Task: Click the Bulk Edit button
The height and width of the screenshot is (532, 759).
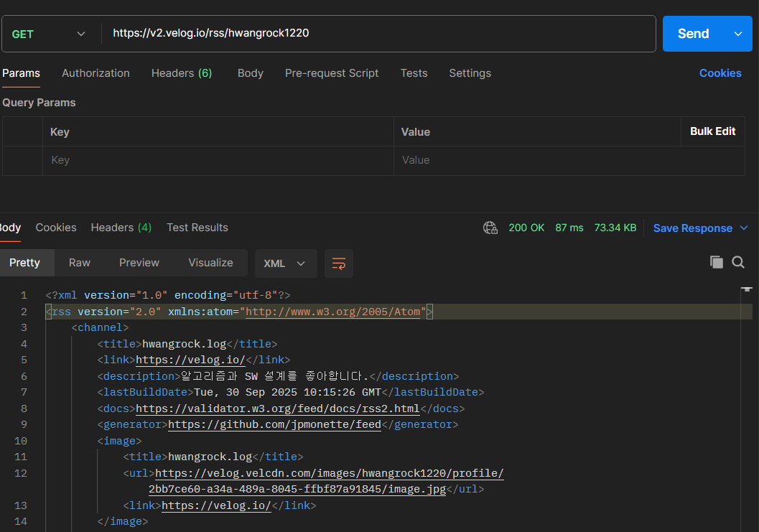Action: [x=712, y=131]
